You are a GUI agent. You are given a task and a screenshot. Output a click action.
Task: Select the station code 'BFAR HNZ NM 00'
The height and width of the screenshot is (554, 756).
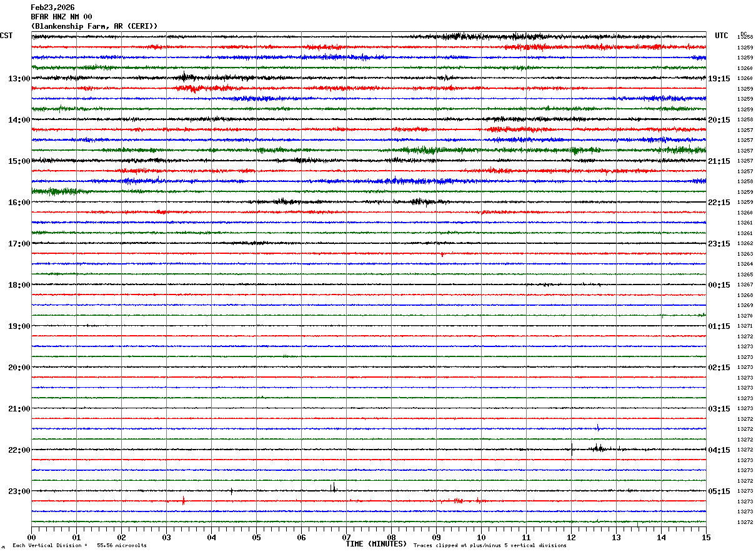point(61,17)
